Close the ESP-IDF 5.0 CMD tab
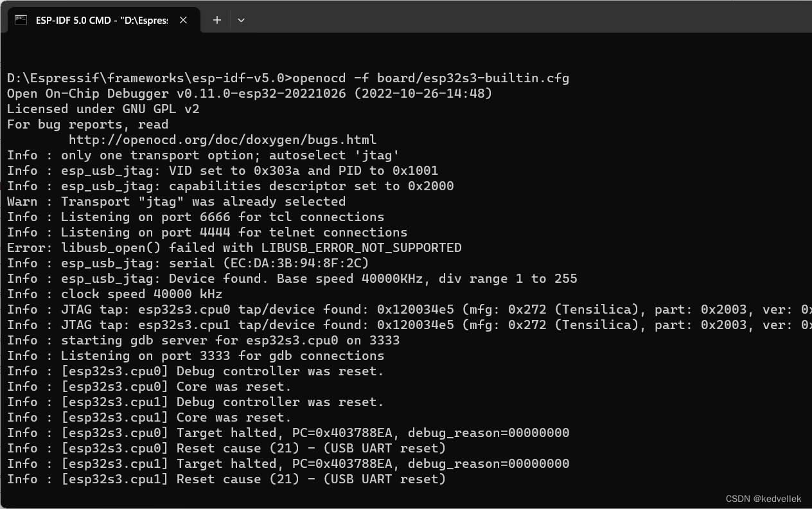The image size is (812, 509). 182,20
